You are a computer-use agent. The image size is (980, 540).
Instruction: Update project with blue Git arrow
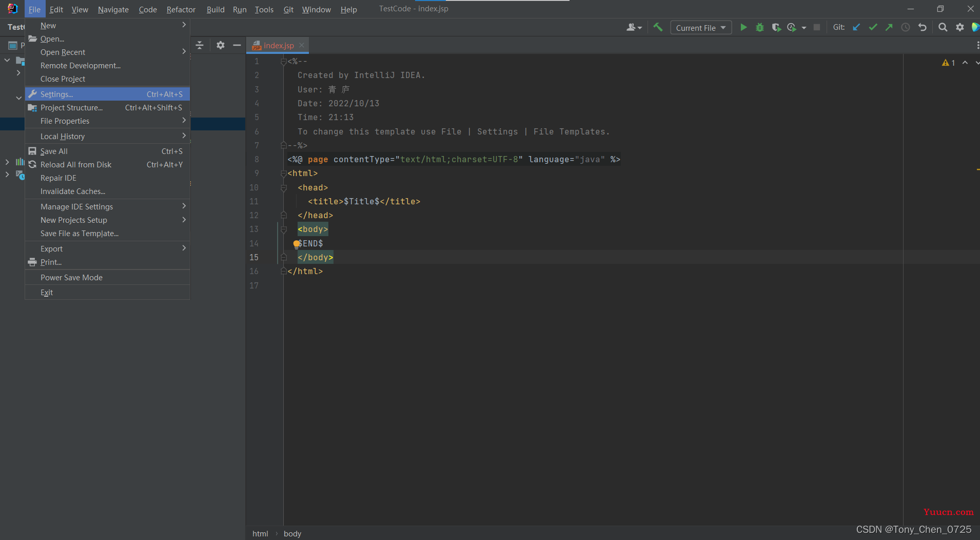(x=856, y=27)
